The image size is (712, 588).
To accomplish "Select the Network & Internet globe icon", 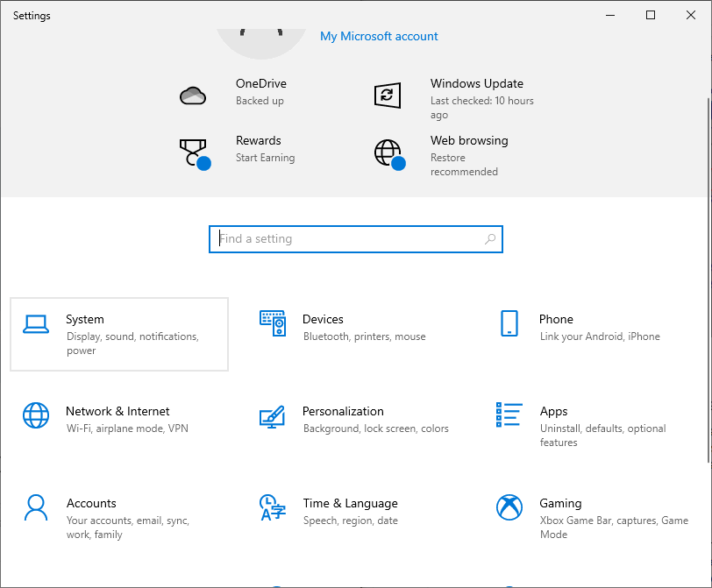I will coord(36,415).
